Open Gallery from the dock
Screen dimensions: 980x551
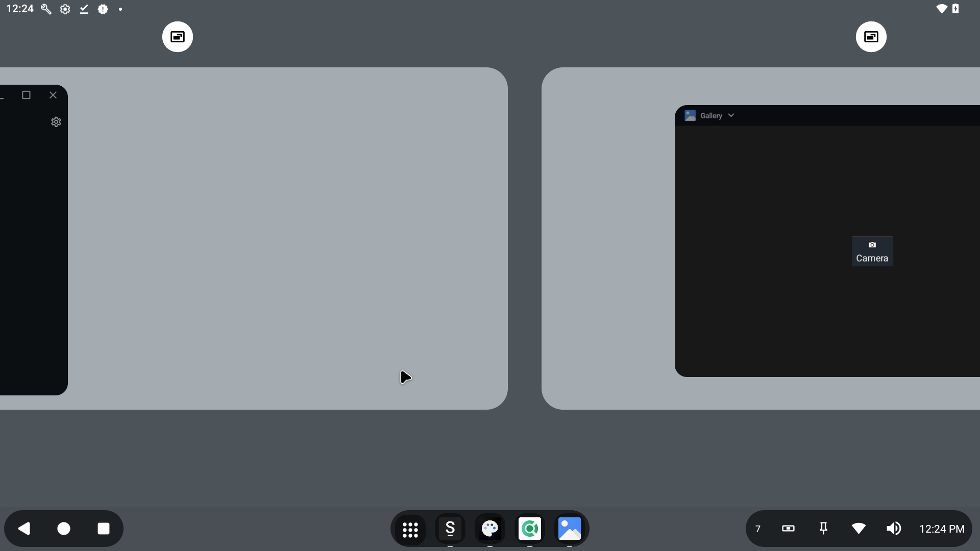569,529
